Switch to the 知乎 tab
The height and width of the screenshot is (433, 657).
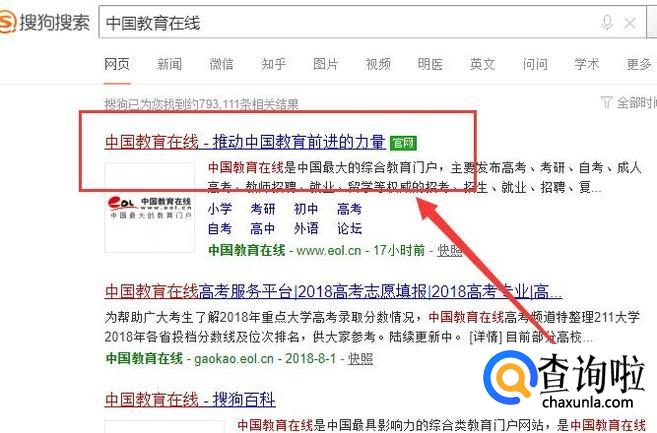click(274, 64)
